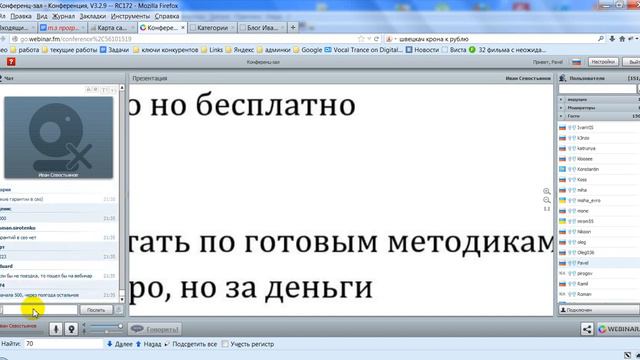Collapse the Гости users group
The height and width of the screenshot is (360, 640).
pyautogui.click(x=561, y=116)
